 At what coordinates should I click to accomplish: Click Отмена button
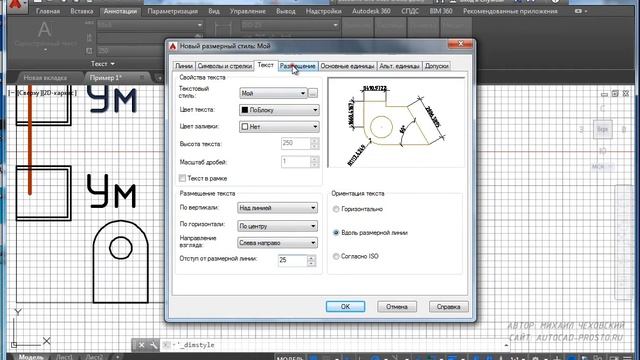(397, 307)
